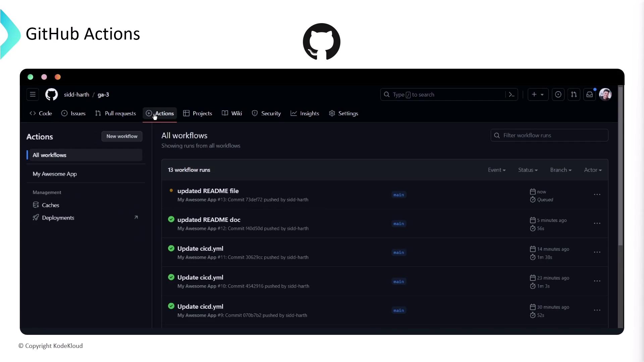644x362 pixels.
Task: Open the command palette icon
Action: click(x=512, y=95)
